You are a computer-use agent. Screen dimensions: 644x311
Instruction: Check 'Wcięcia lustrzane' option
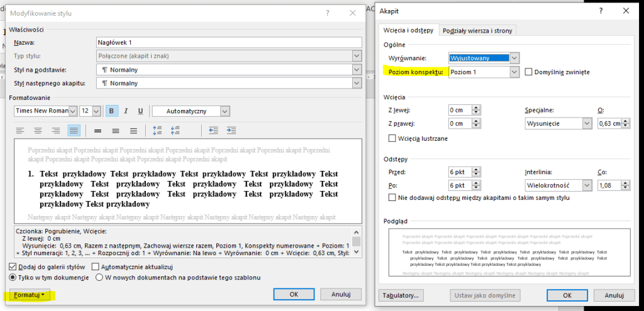click(393, 138)
